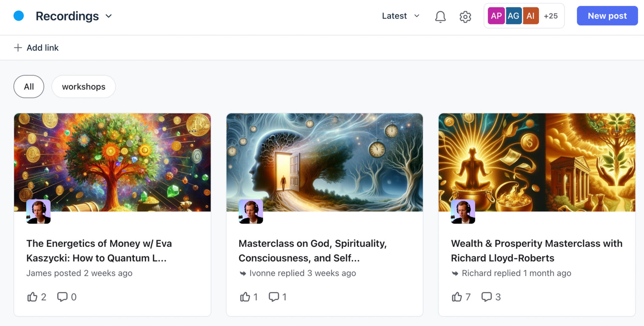Expand the Recordings space dropdown

pyautogui.click(x=109, y=16)
